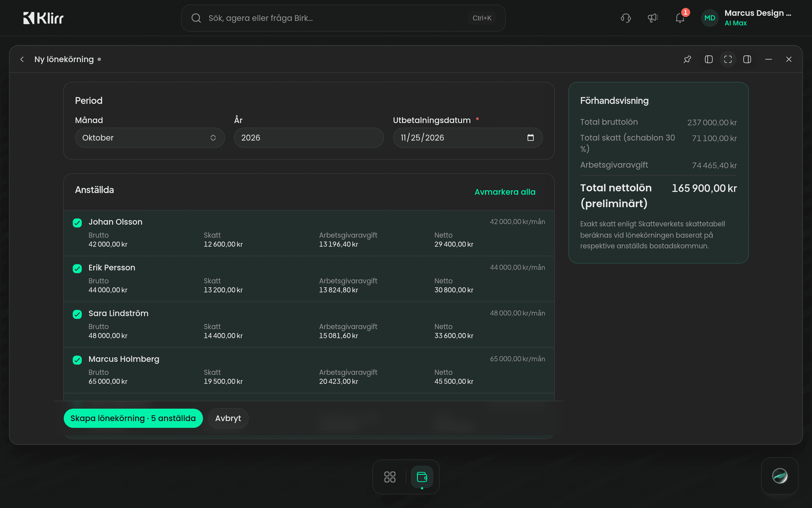Click the search magnifier icon

click(x=196, y=18)
